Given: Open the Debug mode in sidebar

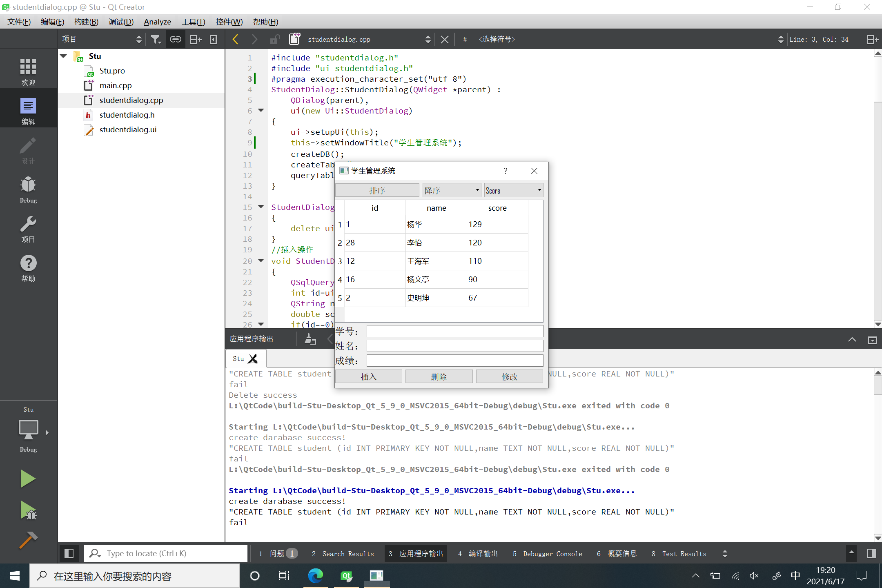Looking at the screenshot, I should pyautogui.click(x=28, y=190).
